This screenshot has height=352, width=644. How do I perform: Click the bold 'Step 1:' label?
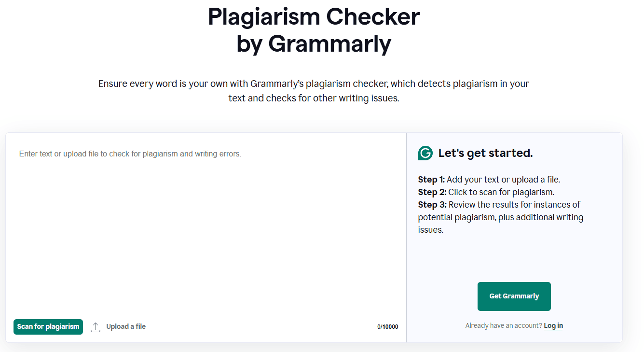click(x=431, y=180)
